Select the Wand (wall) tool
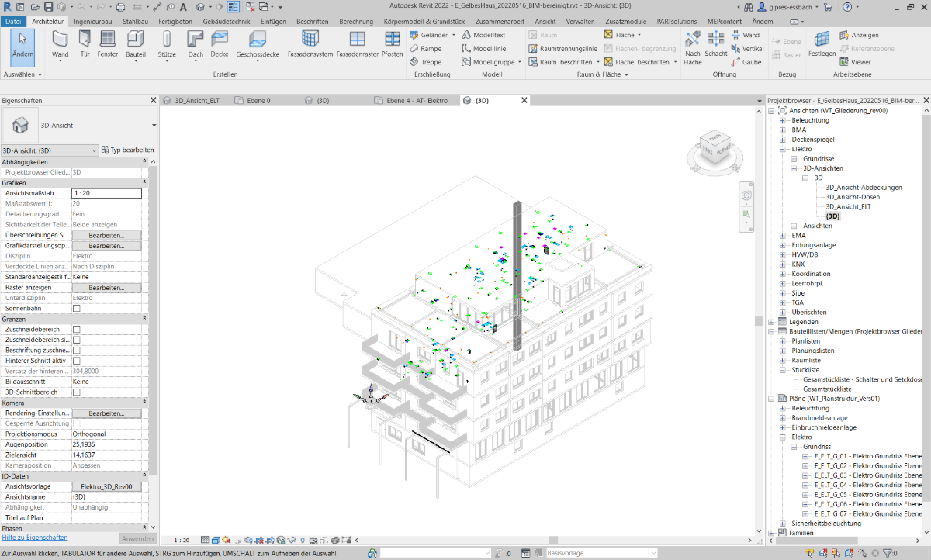This screenshot has height=560, width=931. pyautogui.click(x=60, y=44)
